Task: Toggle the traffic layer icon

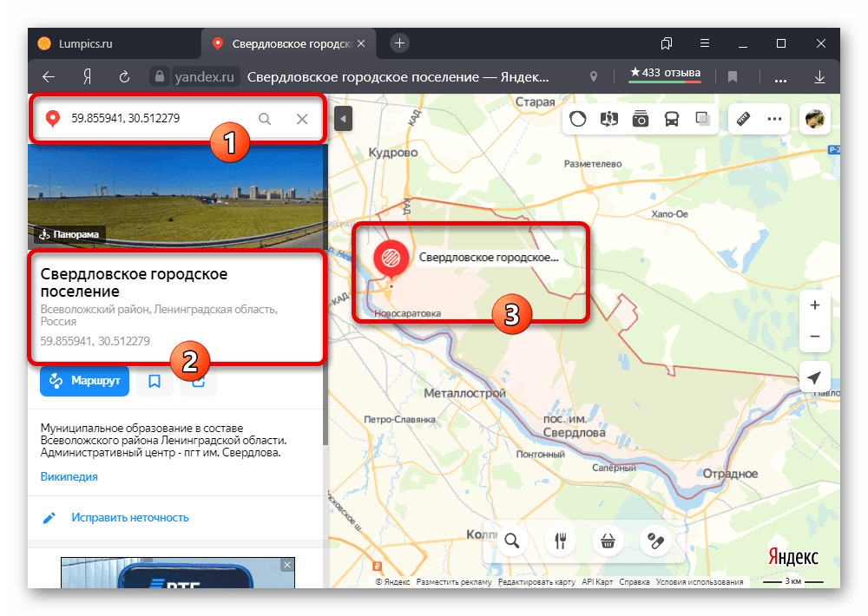Action: point(580,119)
